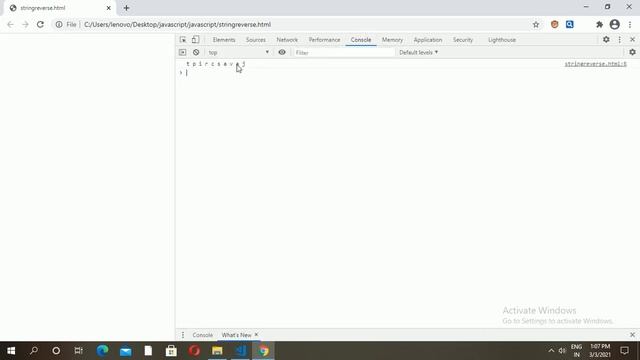640x360 pixels.
Task: Go back in browser history
Action: 10,24
